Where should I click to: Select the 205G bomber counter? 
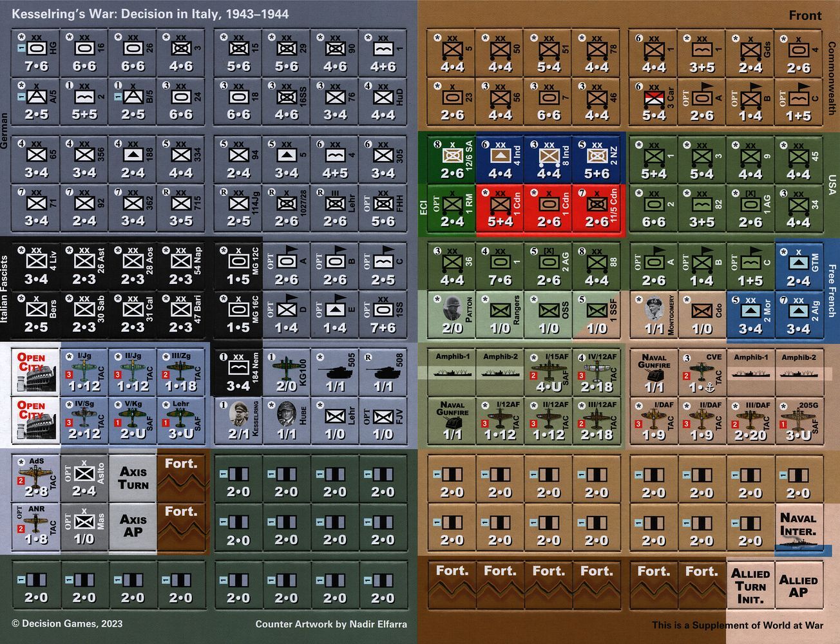coord(798,421)
